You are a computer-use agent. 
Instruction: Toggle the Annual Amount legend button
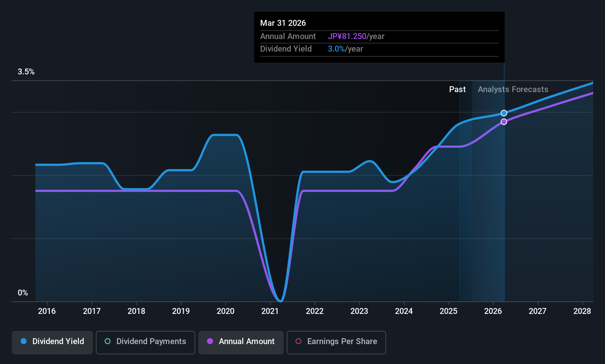(241, 343)
